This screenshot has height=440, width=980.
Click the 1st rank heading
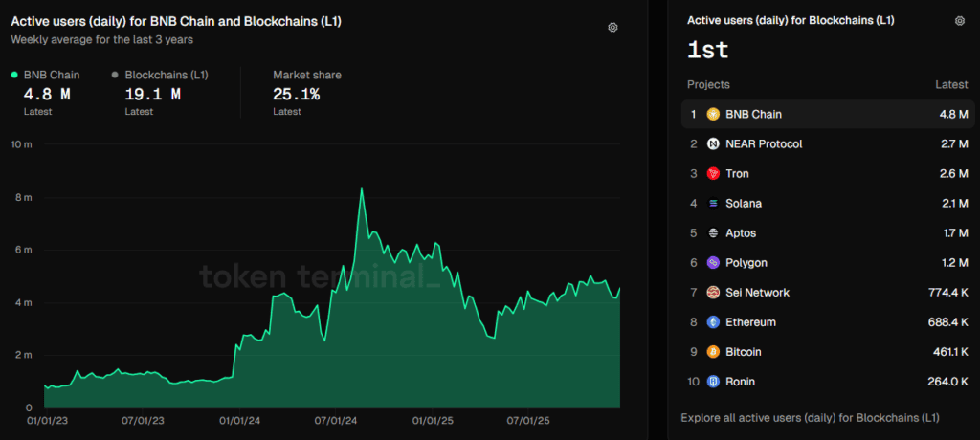(708, 51)
